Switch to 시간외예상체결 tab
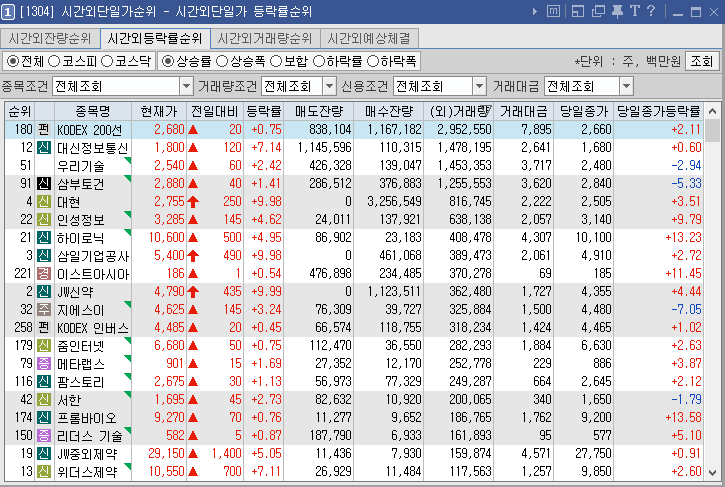Screen dimensions: 725x487 click(369, 38)
